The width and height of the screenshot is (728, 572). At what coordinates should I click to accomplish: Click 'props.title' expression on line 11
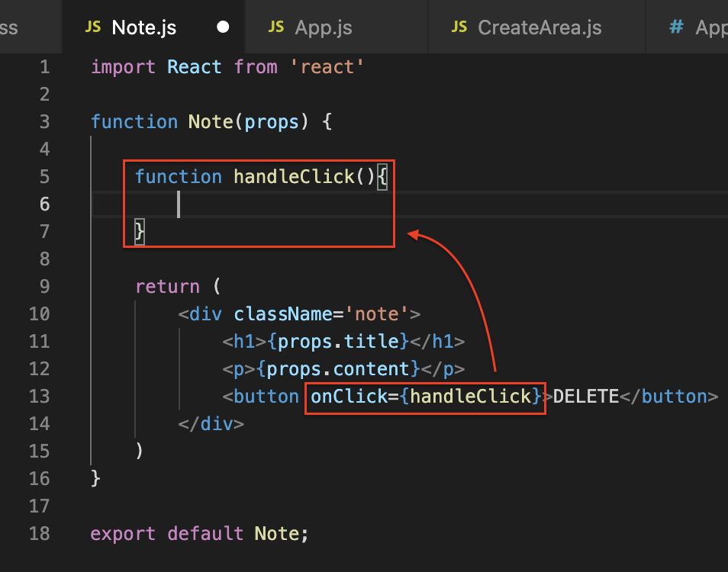(x=338, y=342)
